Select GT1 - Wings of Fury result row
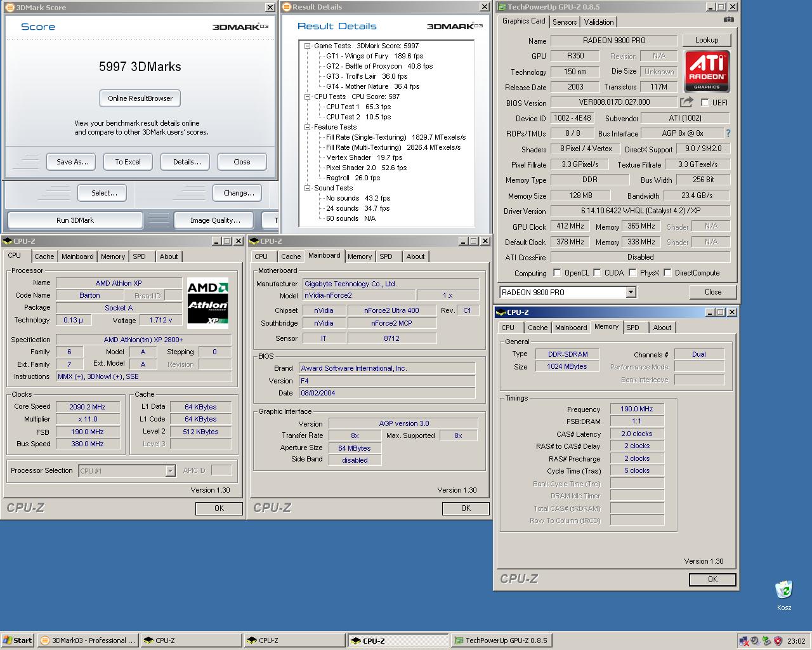Screen dimensions: 812x650 [x=374, y=56]
